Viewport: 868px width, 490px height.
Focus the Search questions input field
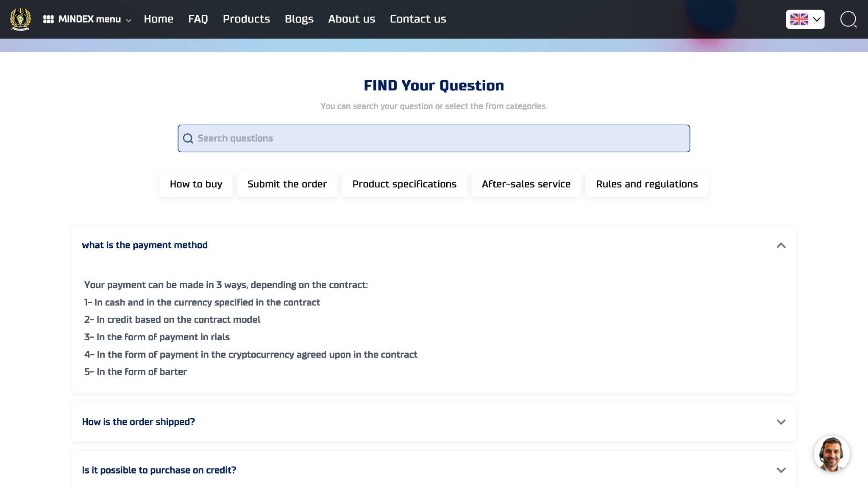click(441, 139)
